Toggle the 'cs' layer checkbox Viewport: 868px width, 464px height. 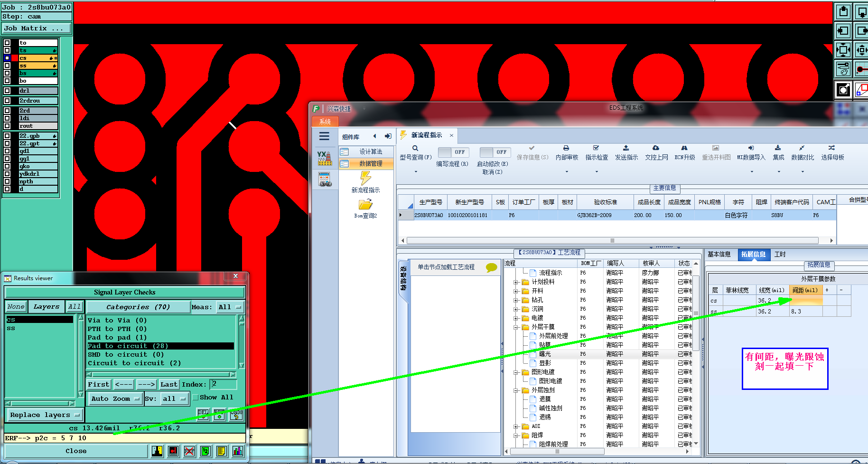tap(7, 58)
